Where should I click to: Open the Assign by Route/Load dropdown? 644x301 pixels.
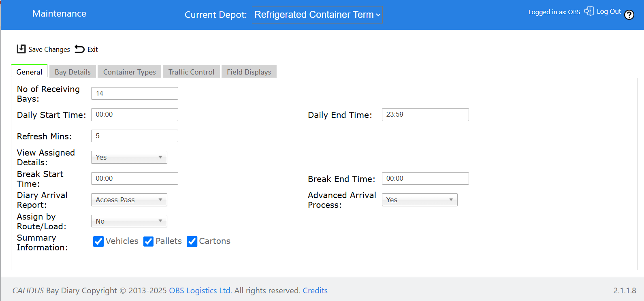(129, 221)
